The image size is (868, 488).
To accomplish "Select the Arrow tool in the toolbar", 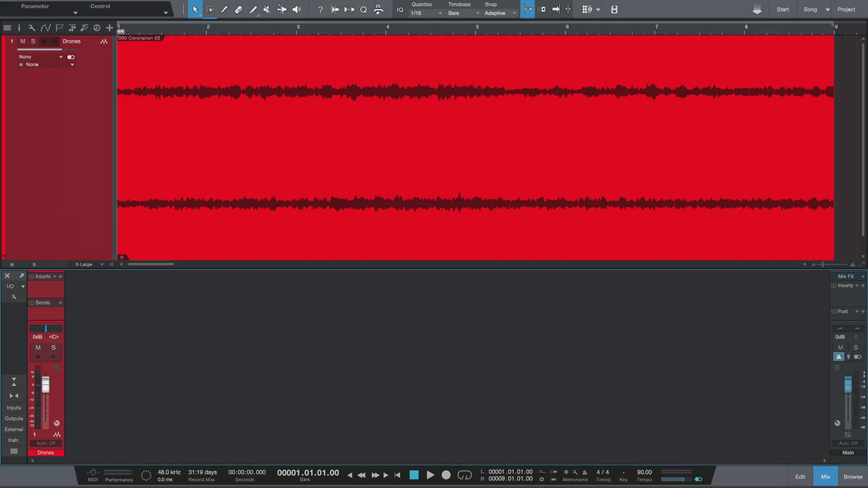I will pos(195,9).
